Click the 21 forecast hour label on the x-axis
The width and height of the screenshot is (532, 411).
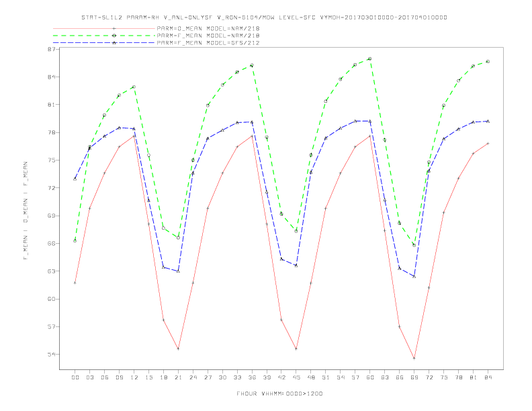pos(178,377)
